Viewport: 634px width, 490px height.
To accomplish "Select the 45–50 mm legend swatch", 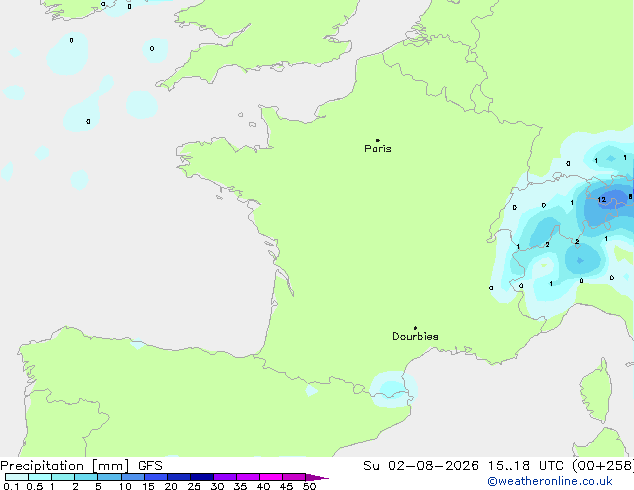I will point(294,477).
